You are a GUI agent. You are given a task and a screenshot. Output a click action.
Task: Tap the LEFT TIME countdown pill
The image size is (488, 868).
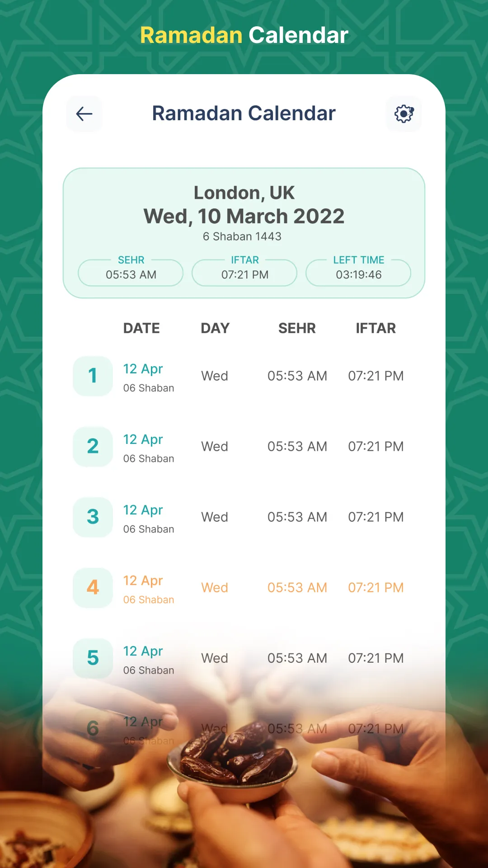coord(358,273)
